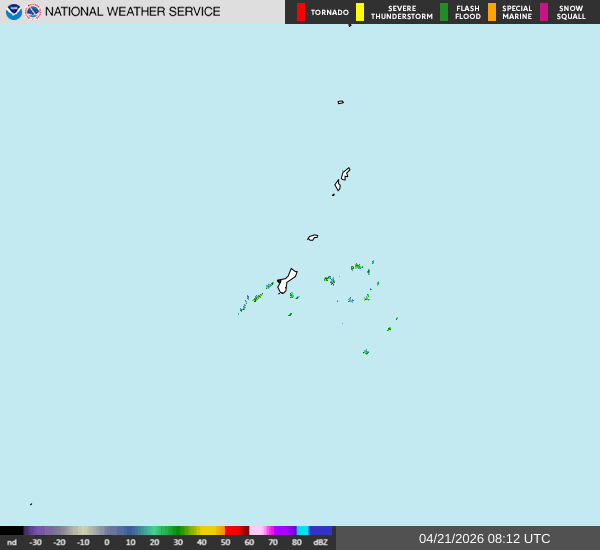Click the small Rota island outline
Image resolution: width=600 pixels, height=550 pixels.
(x=313, y=238)
